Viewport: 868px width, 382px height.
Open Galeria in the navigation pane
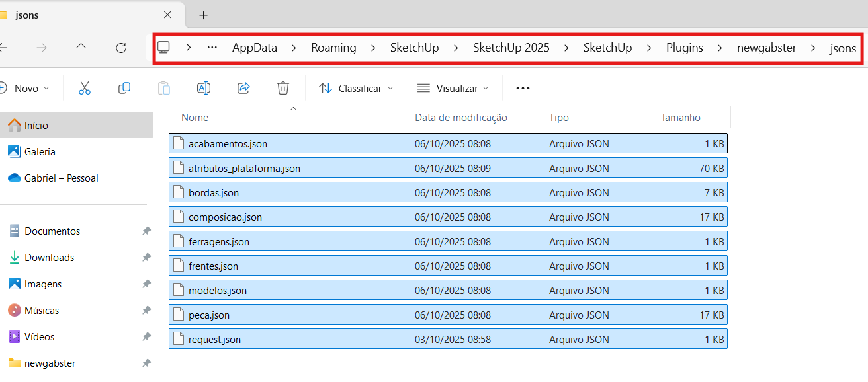(40, 152)
